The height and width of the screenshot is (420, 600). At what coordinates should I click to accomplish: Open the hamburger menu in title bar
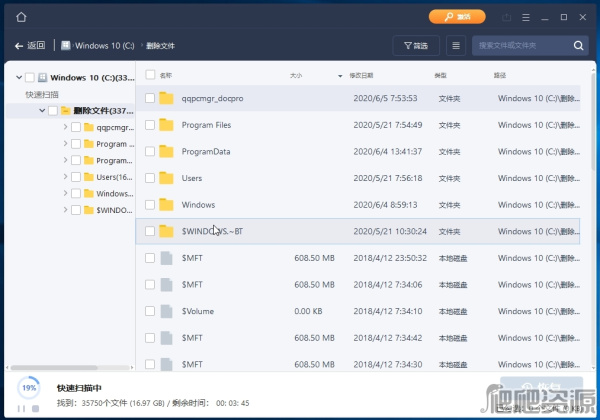pos(525,17)
